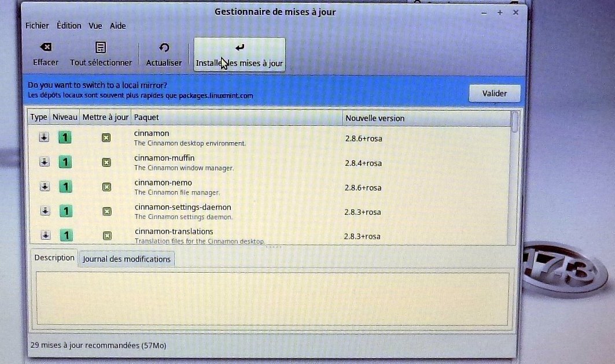Click the type arrow icon for cinnamon-muffin
The width and height of the screenshot is (615, 364).
tap(43, 162)
